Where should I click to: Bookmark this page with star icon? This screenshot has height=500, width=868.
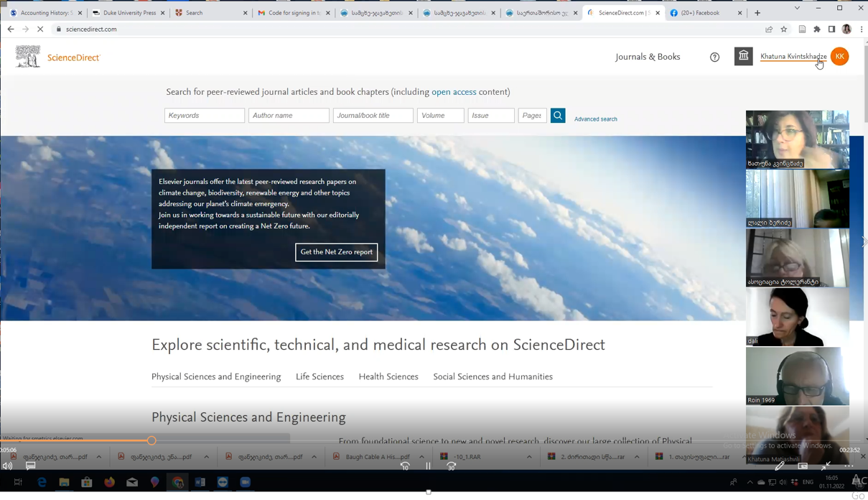(784, 29)
